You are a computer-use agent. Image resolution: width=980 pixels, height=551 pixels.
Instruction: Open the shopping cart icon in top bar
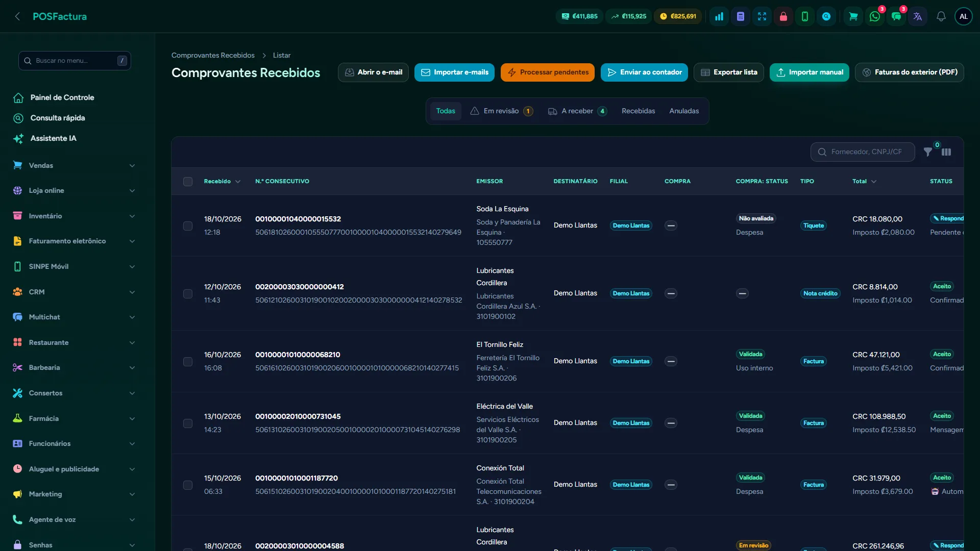pyautogui.click(x=853, y=16)
